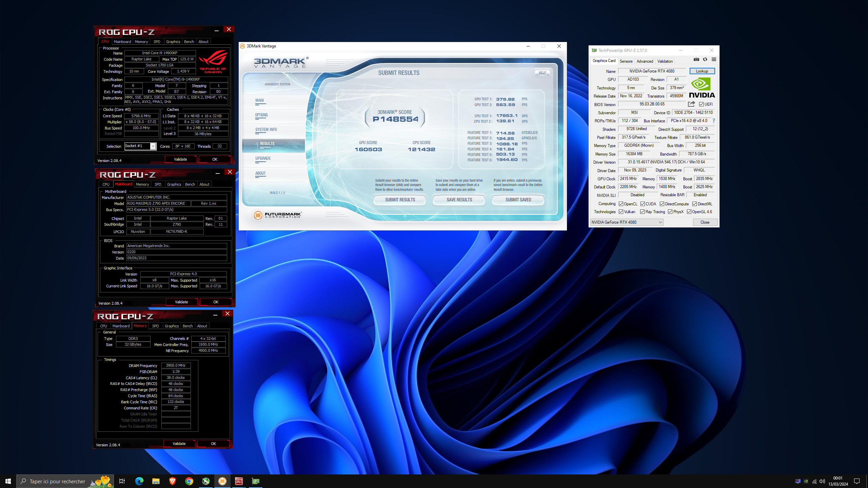Toggle the DirectML checkbox
Image resolution: width=868 pixels, height=488 pixels.
(694, 204)
